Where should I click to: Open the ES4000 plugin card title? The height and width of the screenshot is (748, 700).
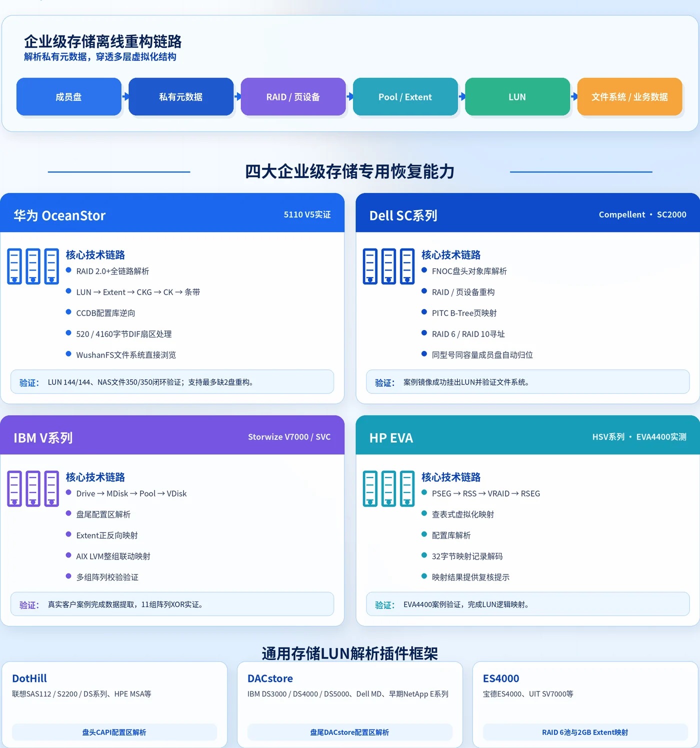[501, 678]
